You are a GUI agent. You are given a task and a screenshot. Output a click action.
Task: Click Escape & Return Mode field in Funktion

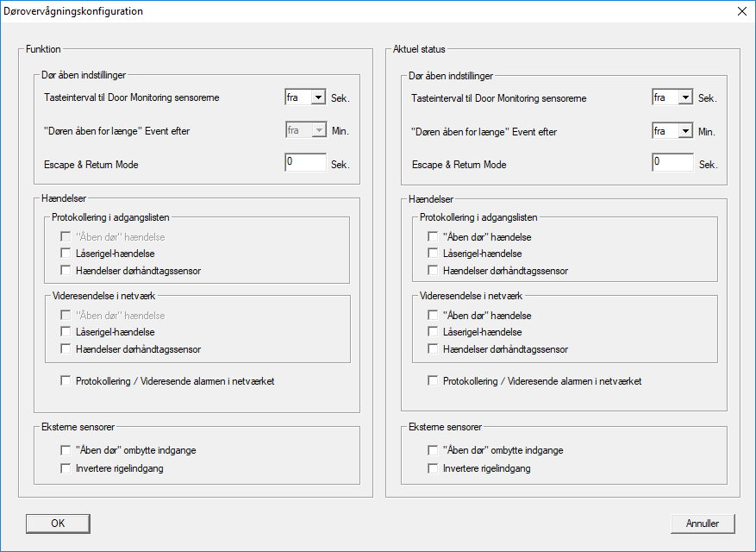pyautogui.click(x=305, y=163)
